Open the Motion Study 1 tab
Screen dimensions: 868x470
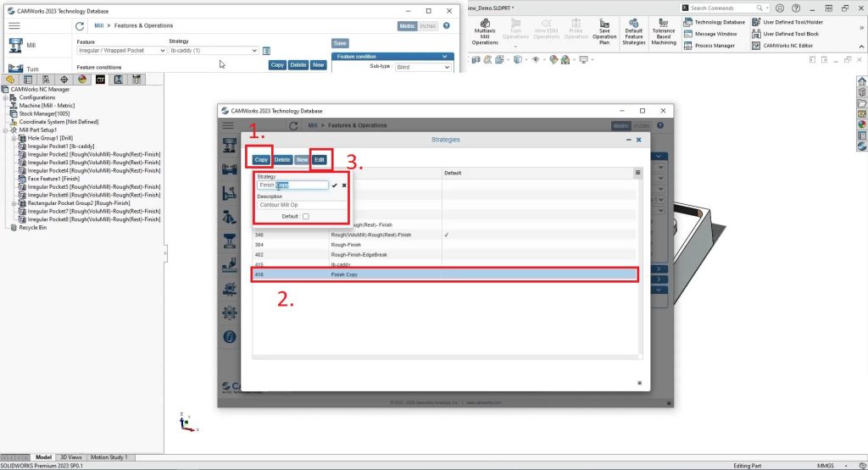point(109,457)
